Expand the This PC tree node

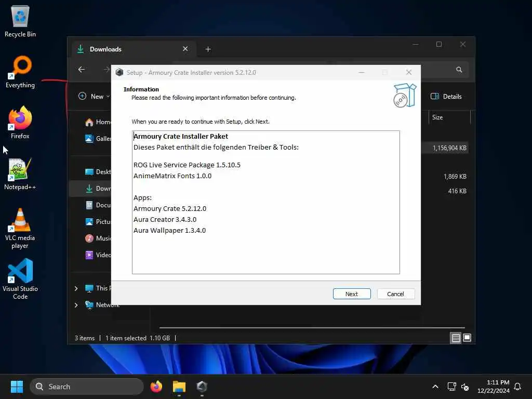click(76, 288)
